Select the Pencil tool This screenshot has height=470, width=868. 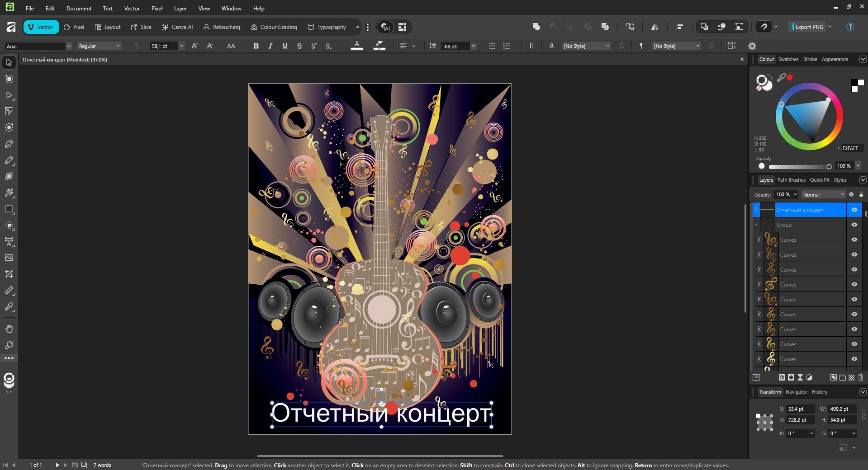coord(9,160)
